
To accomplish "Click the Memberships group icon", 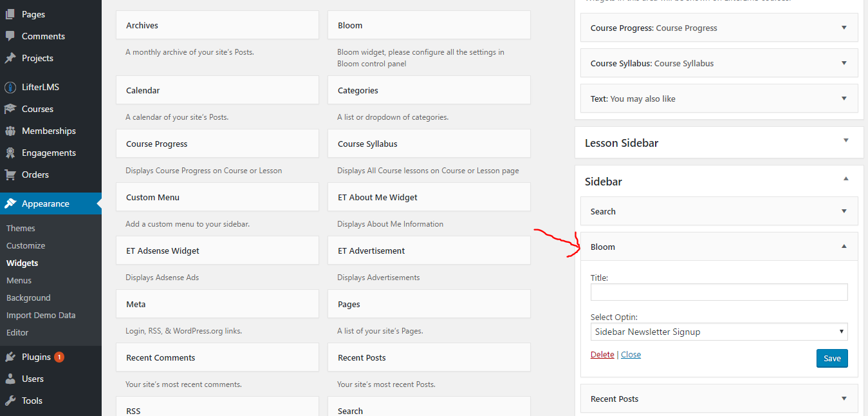I will [10, 131].
